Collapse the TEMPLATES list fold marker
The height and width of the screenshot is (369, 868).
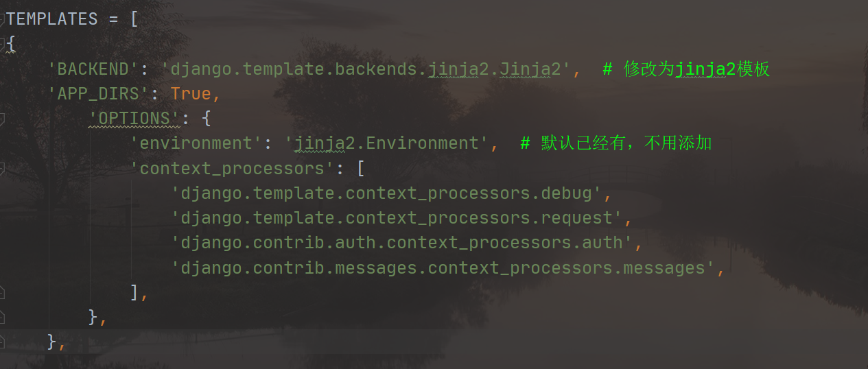pyautogui.click(x=2, y=19)
